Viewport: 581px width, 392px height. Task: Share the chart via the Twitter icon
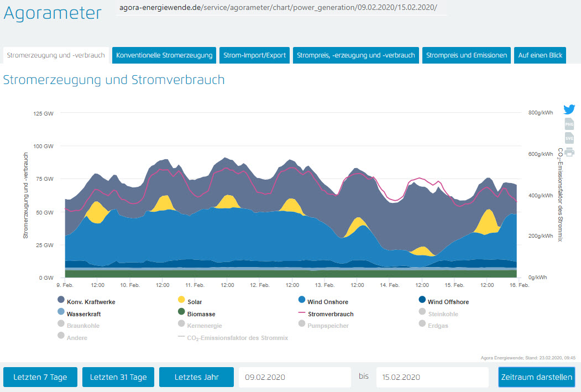[569, 109]
